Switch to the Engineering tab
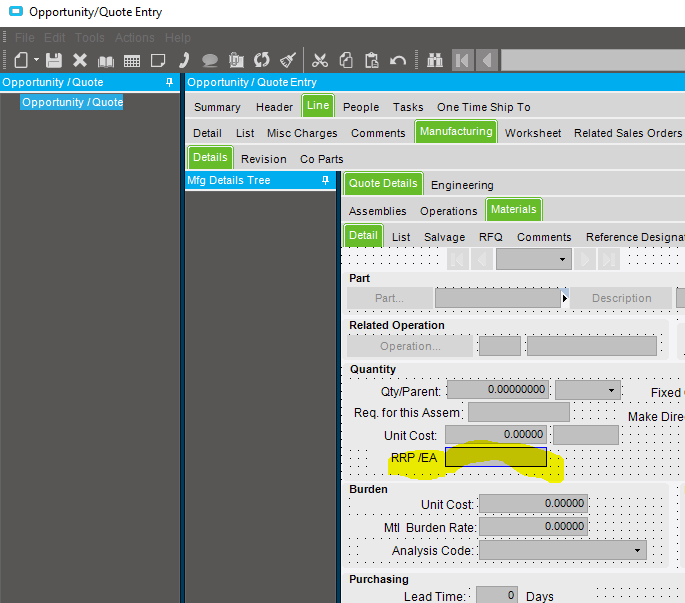 click(x=462, y=185)
